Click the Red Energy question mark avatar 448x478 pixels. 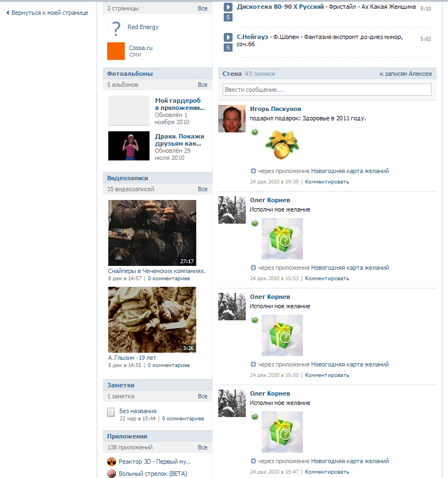pos(116,29)
